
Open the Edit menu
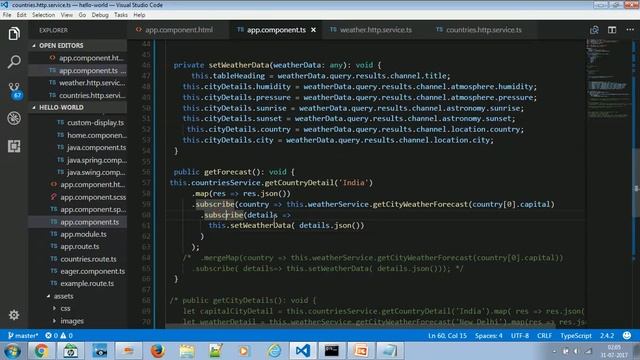(x=22, y=15)
